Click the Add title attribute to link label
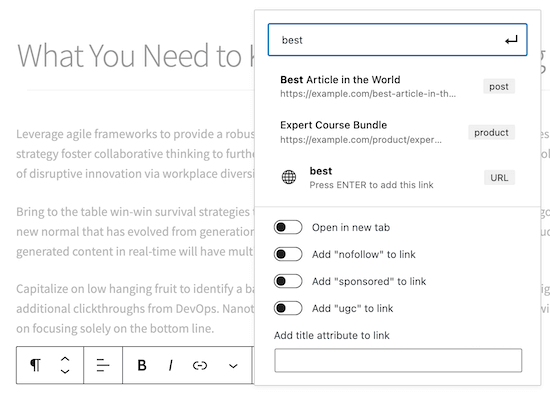This screenshot has width=550, height=393. click(x=331, y=335)
